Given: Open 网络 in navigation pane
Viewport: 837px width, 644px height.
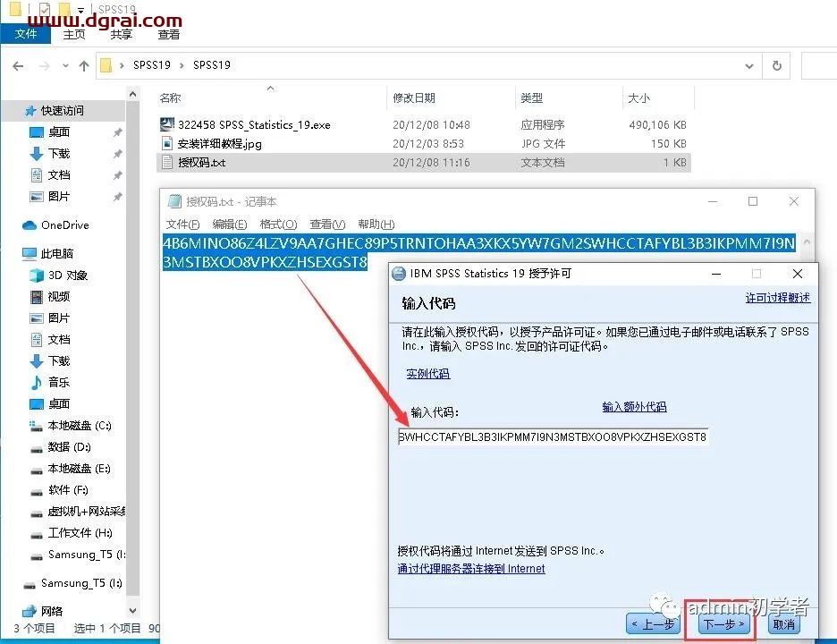Looking at the screenshot, I should (x=51, y=611).
